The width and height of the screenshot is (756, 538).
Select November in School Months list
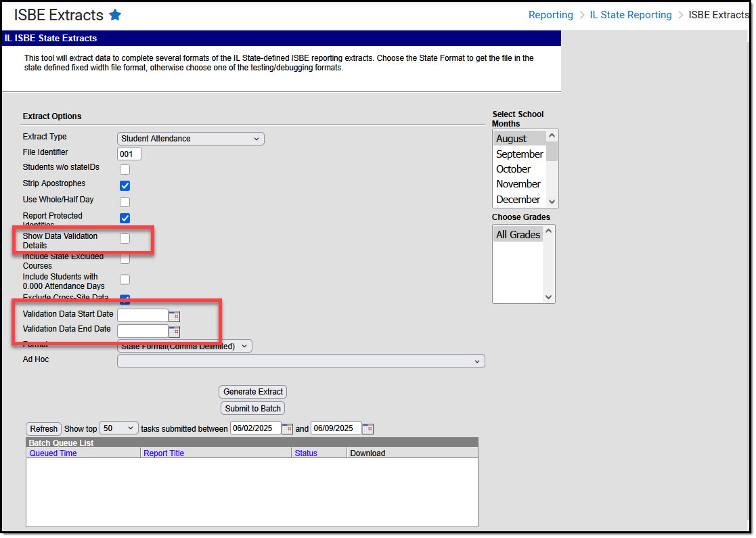pyautogui.click(x=520, y=184)
